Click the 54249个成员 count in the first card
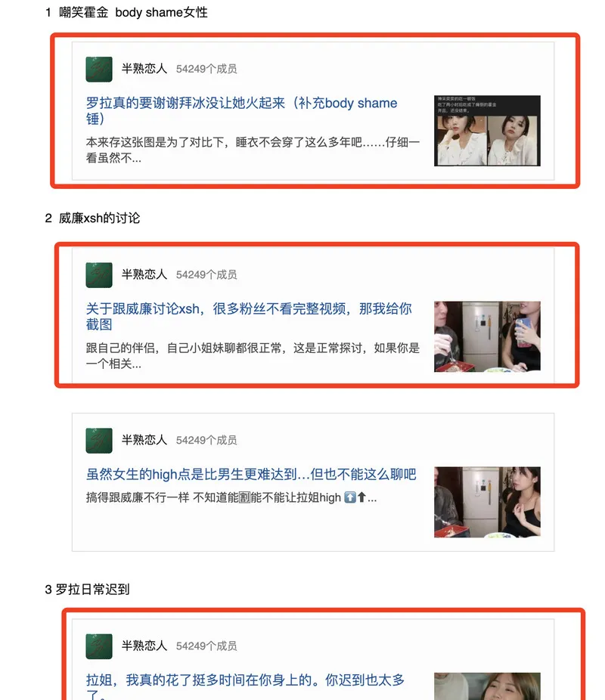Viewport: 605px width, 700px height. (x=206, y=69)
